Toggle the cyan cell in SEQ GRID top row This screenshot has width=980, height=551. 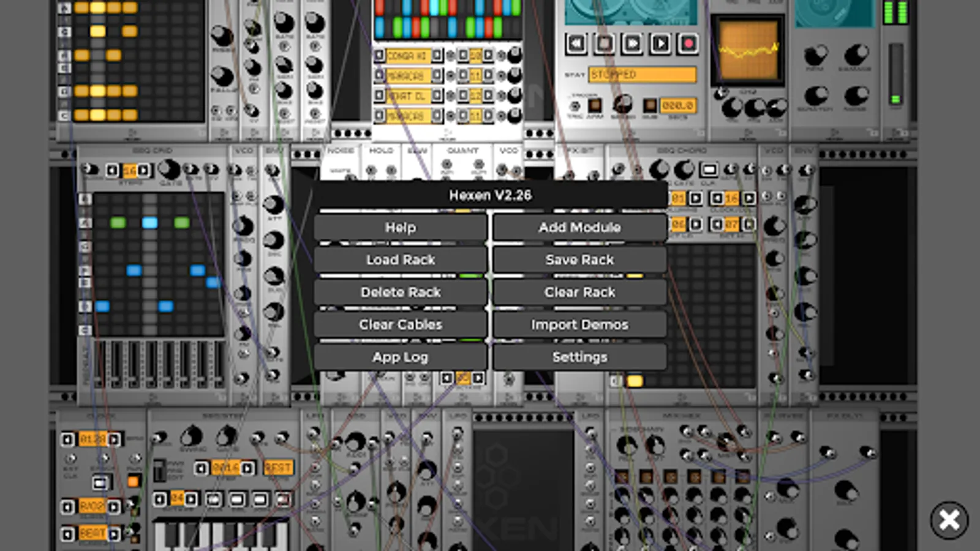point(149,223)
